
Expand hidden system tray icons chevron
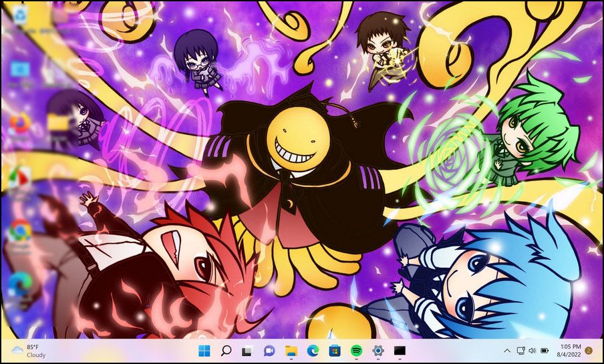tap(507, 351)
